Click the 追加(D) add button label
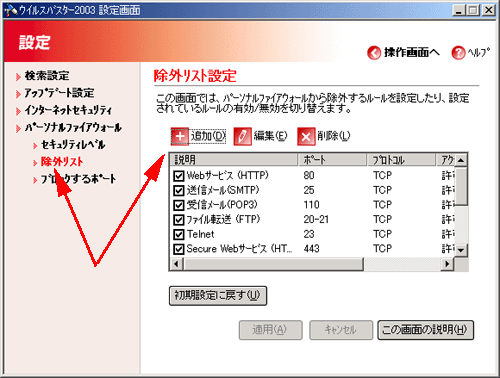The height and width of the screenshot is (378, 500). (208, 136)
